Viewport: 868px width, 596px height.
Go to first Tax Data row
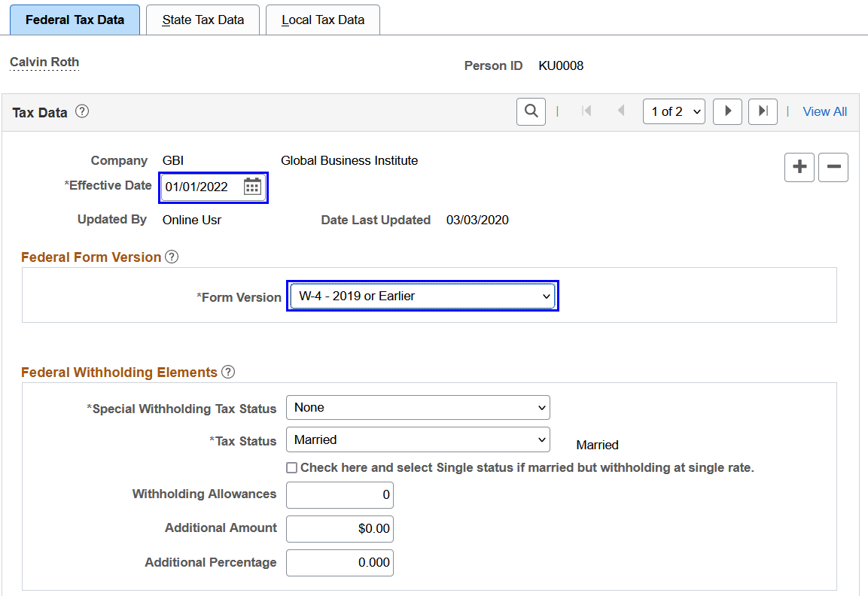(x=586, y=111)
